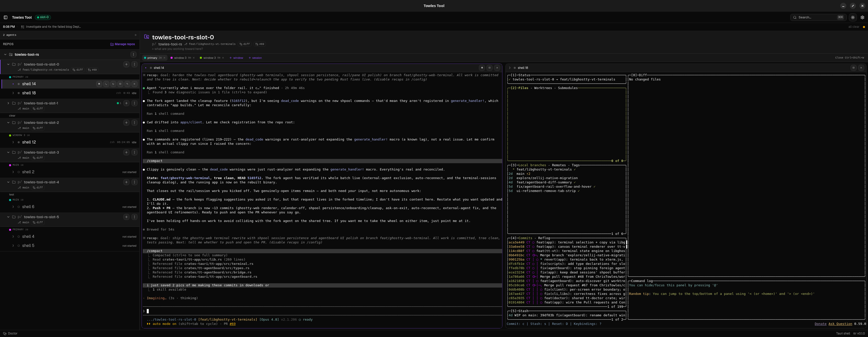Add a session to towles-tool-rs-slot-4
This screenshot has height=337, width=868.
(126, 182)
